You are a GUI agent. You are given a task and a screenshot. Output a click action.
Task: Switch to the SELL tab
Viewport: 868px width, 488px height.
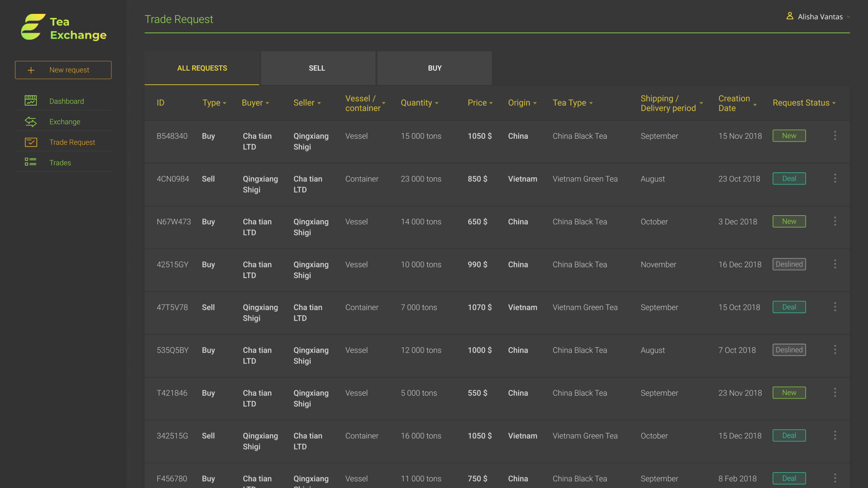pos(317,68)
